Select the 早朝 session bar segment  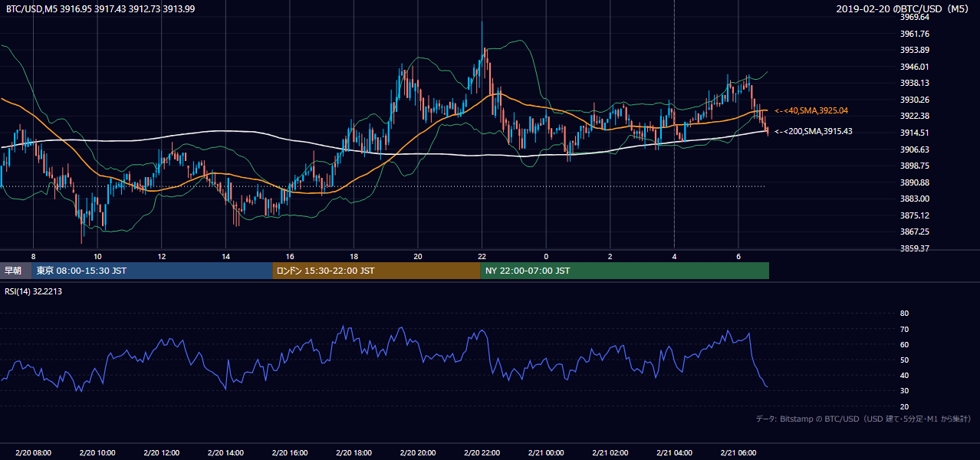pos(15,271)
